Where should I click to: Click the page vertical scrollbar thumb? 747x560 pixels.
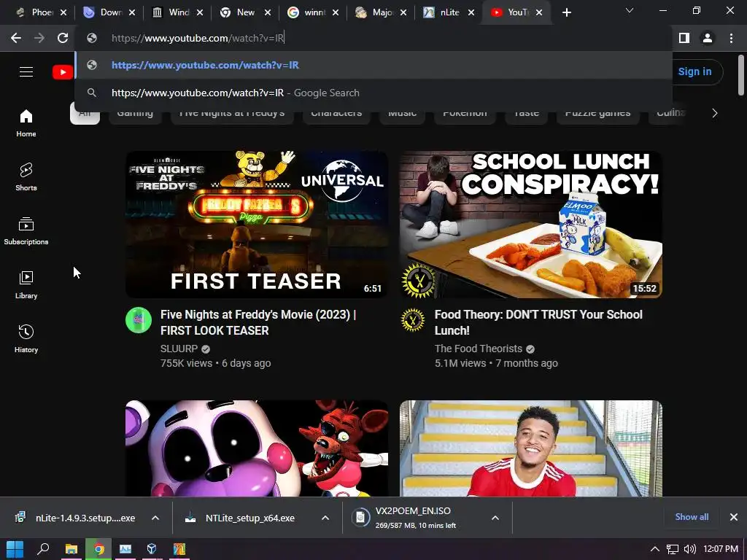741,75
